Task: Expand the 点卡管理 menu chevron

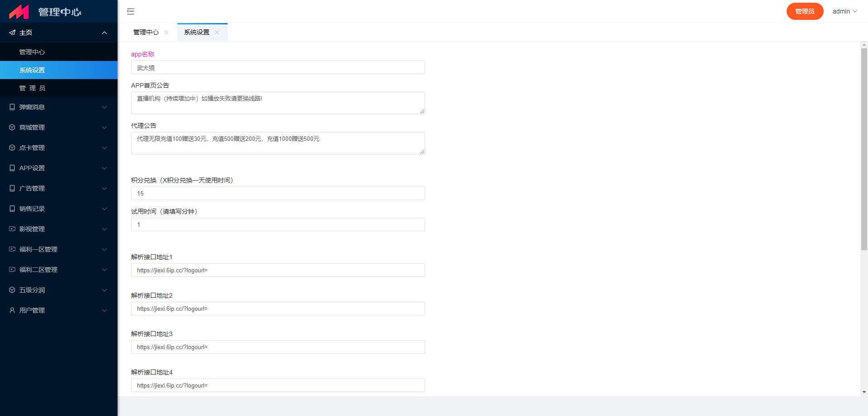Action: click(104, 148)
